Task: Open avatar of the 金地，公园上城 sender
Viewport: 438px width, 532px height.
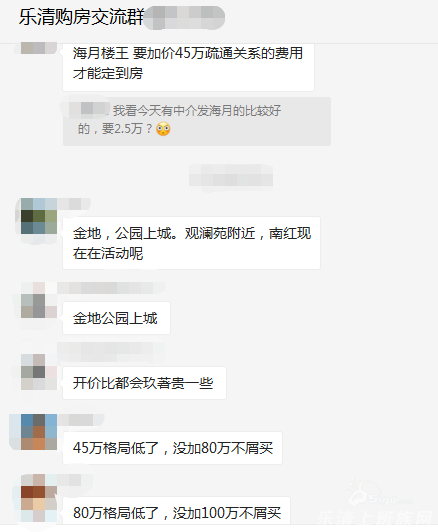Action: 39,216
